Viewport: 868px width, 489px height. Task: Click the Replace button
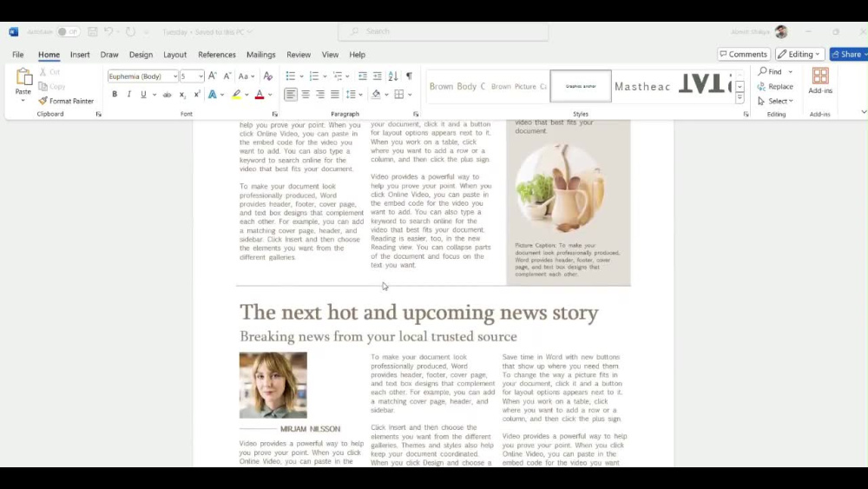click(775, 86)
